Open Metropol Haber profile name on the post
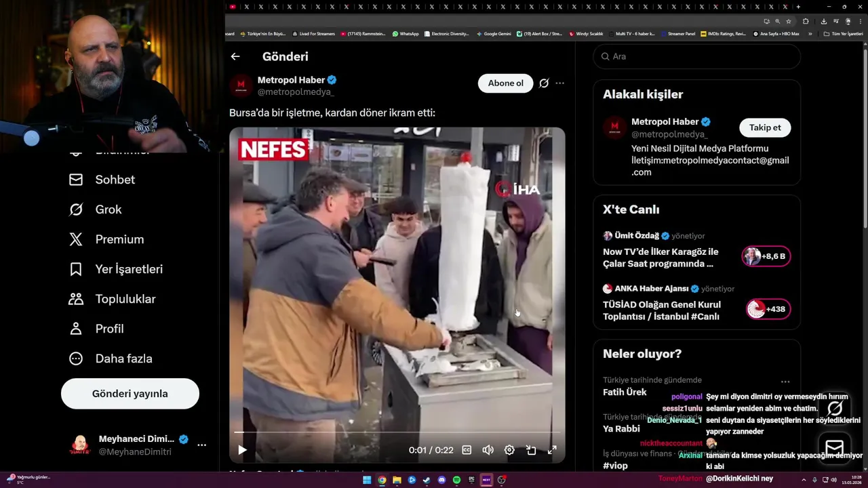The image size is (868, 488). [292, 80]
